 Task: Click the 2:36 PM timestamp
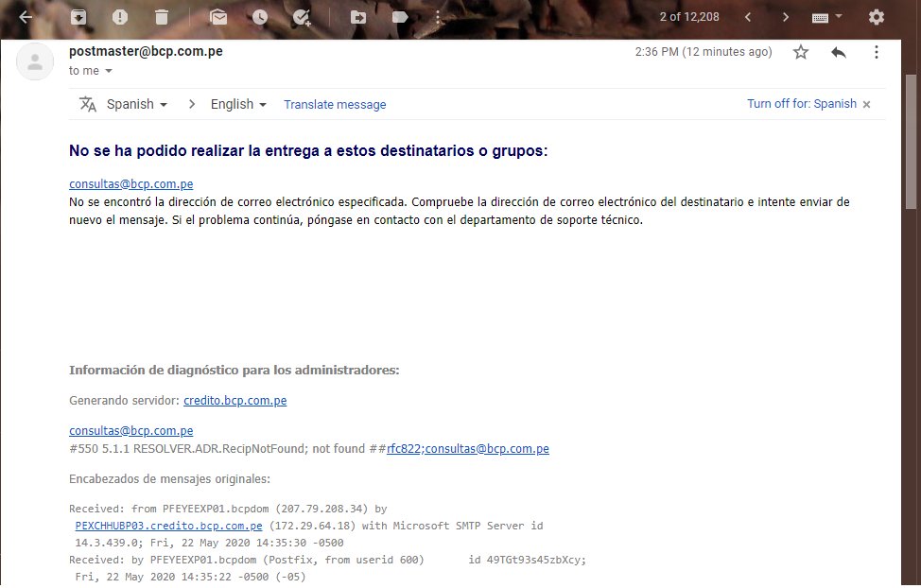704,52
